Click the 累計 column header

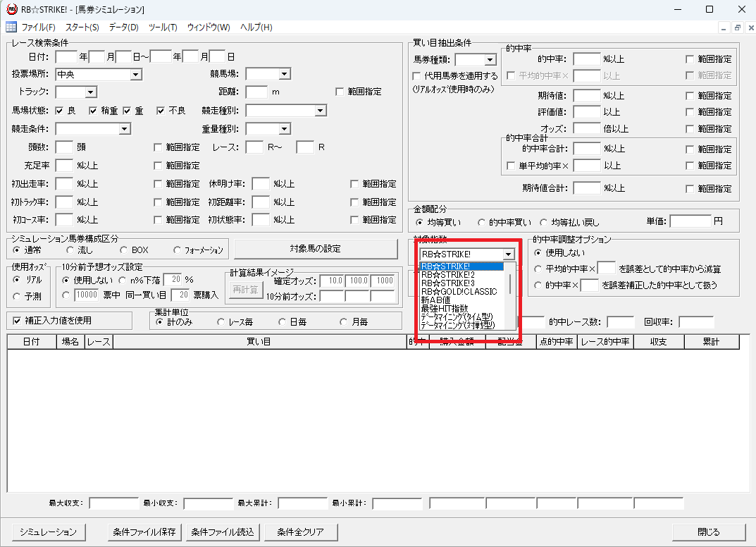pos(712,341)
